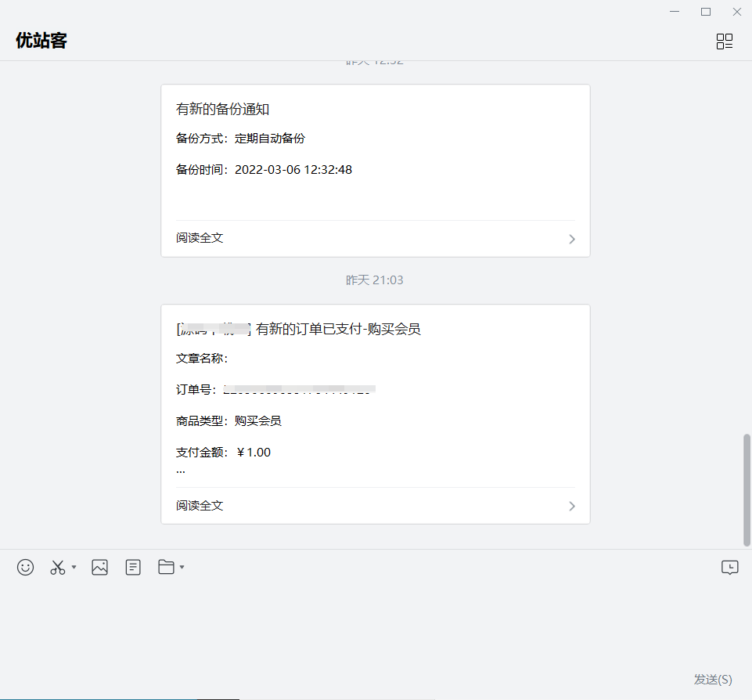
Task: Open 阅读全文 on the paid order card
Action: [200, 506]
